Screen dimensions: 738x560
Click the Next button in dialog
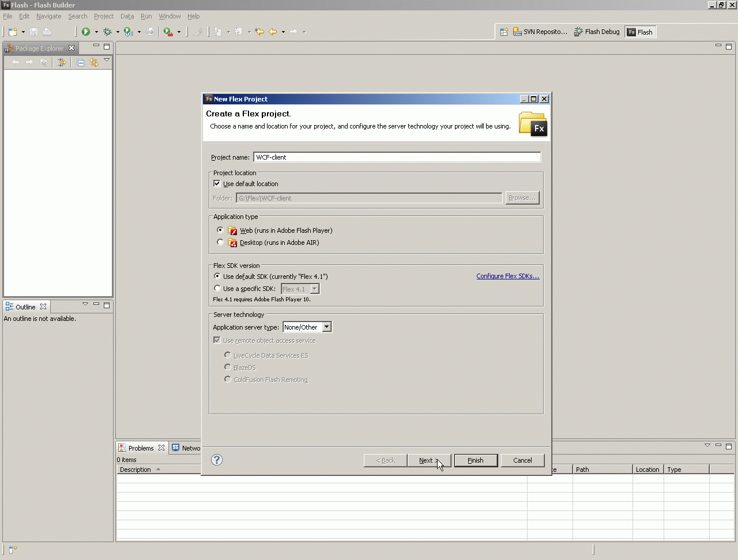pos(429,460)
